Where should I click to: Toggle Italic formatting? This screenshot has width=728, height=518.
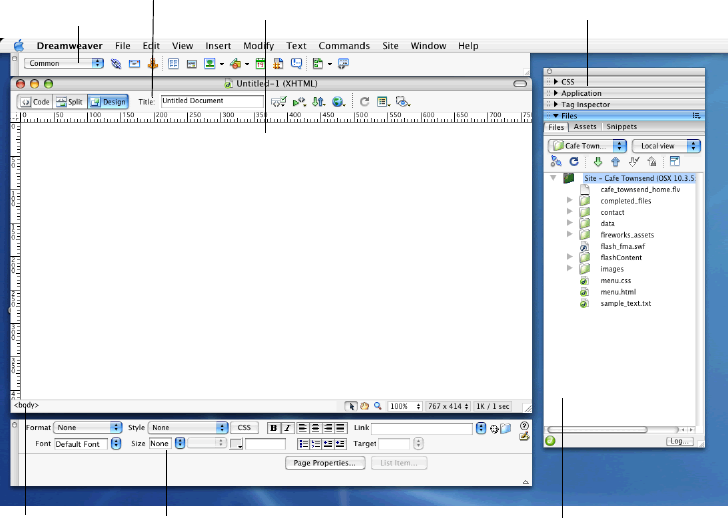287,428
